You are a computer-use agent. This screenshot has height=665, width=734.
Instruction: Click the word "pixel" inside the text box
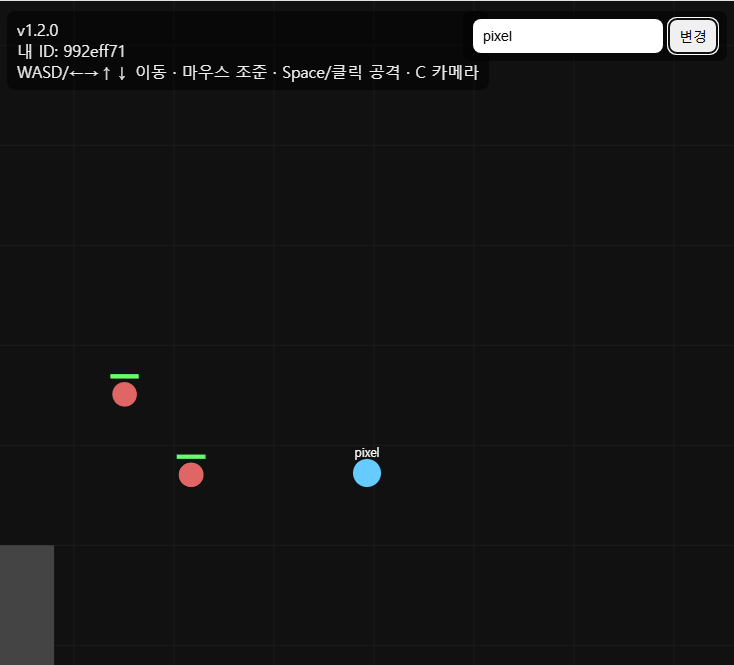pos(497,37)
